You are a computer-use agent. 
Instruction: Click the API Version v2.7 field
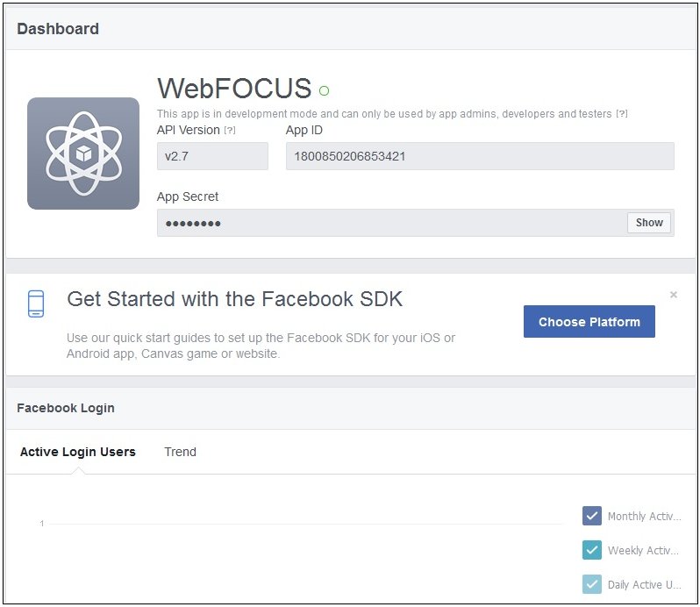[x=212, y=156]
